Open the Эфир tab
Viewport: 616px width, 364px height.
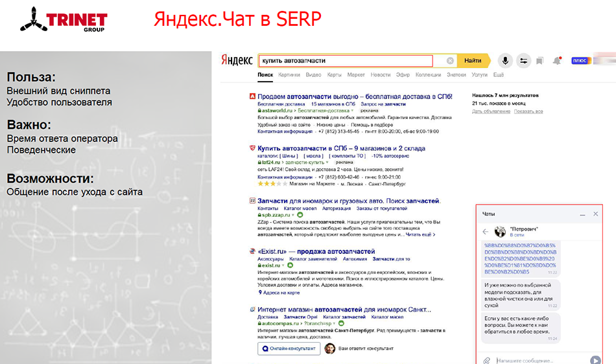[403, 74]
